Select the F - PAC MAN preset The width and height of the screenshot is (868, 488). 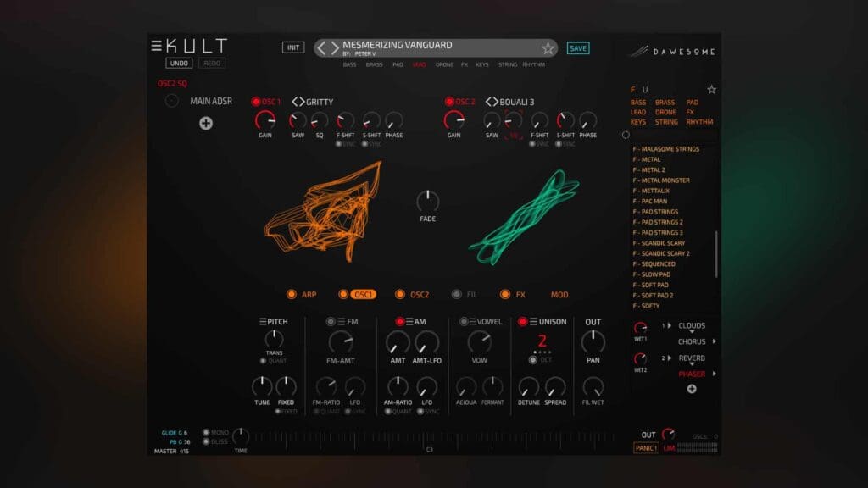[649, 200]
